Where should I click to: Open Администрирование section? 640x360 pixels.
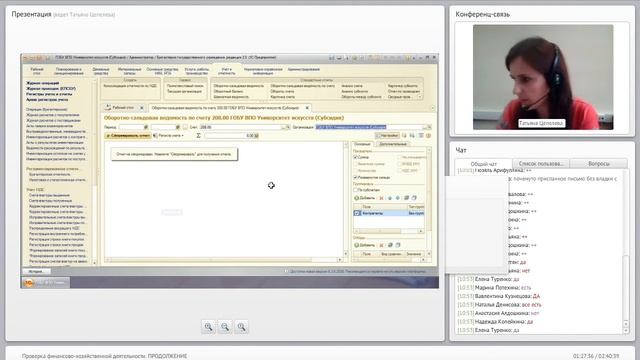tap(304, 69)
